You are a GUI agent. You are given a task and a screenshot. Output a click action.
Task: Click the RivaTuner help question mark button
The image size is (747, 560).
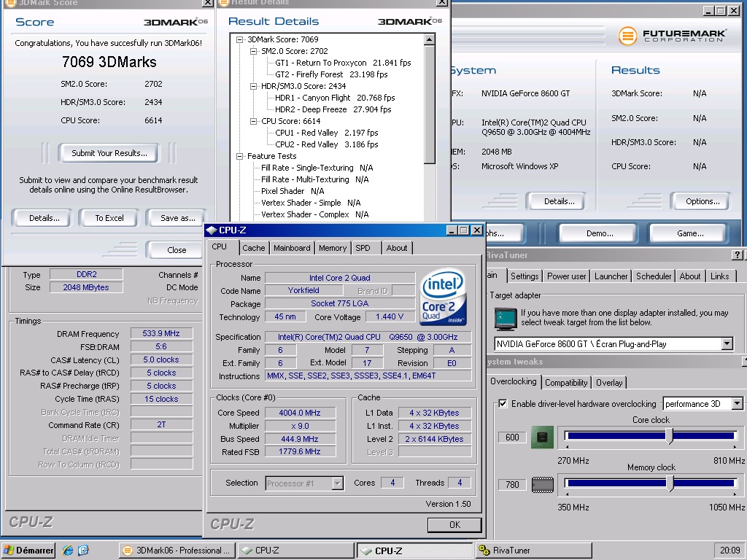(x=738, y=255)
